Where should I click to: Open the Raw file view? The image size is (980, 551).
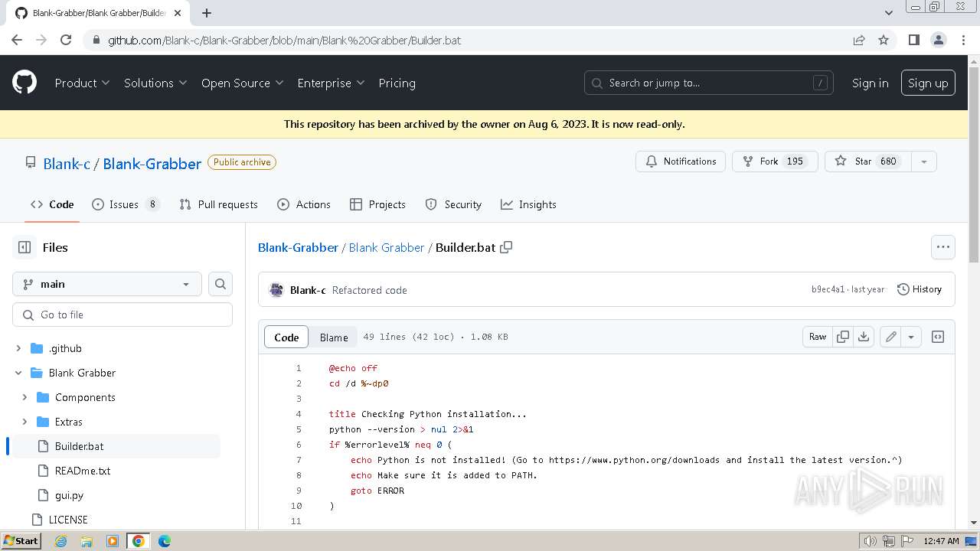[818, 337]
